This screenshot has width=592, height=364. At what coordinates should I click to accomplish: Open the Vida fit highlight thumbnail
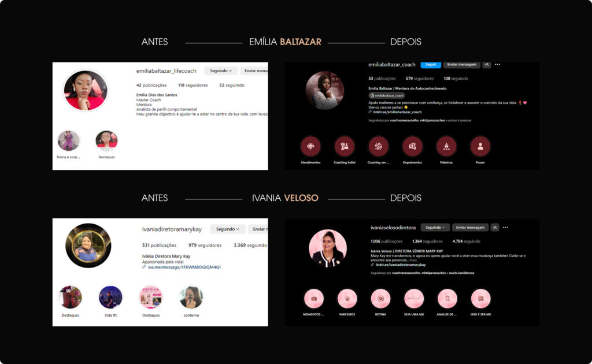coord(110,297)
